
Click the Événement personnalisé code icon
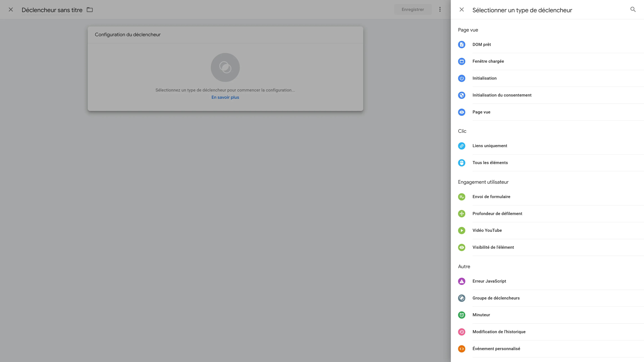pos(462,349)
